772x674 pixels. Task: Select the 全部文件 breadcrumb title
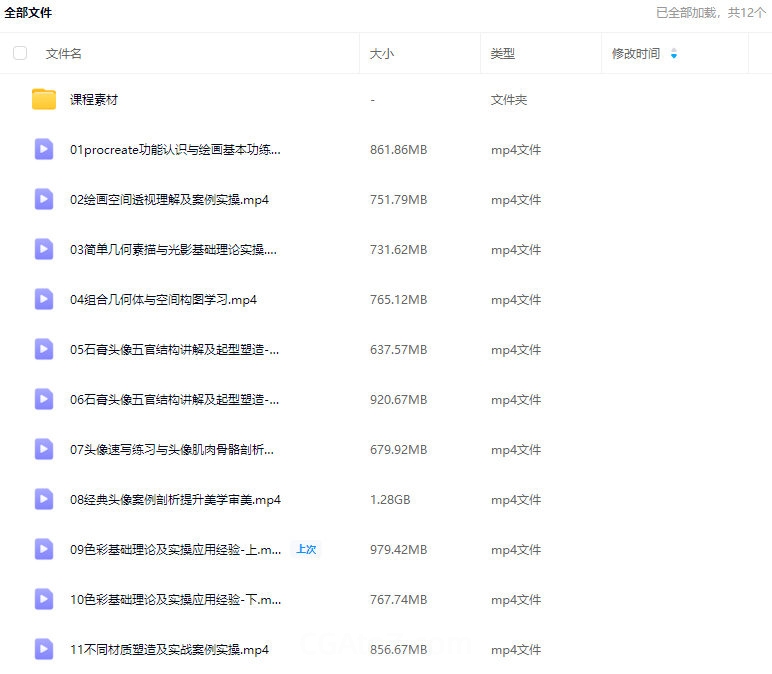[x=28, y=13]
